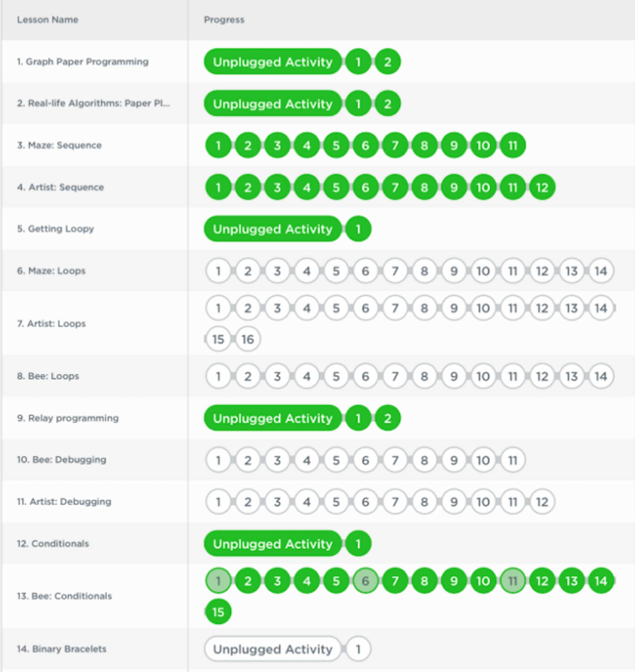Open Binary Bracelets Unplugged Activity
This screenshot has width=635, height=672.
pos(272,649)
